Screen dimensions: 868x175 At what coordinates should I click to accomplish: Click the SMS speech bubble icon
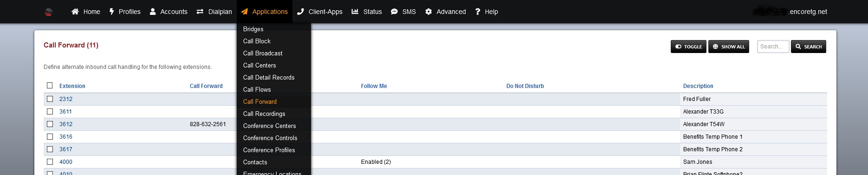pyautogui.click(x=394, y=12)
